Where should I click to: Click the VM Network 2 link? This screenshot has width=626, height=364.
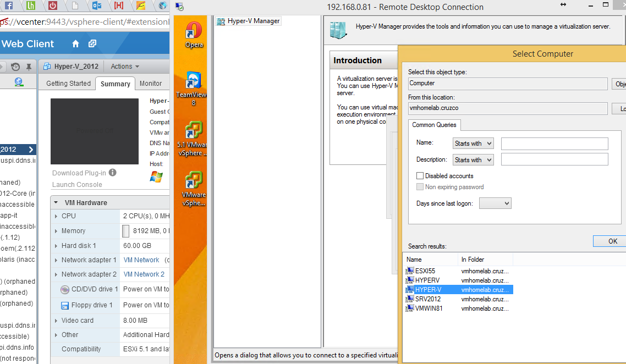[x=144, y=274]
